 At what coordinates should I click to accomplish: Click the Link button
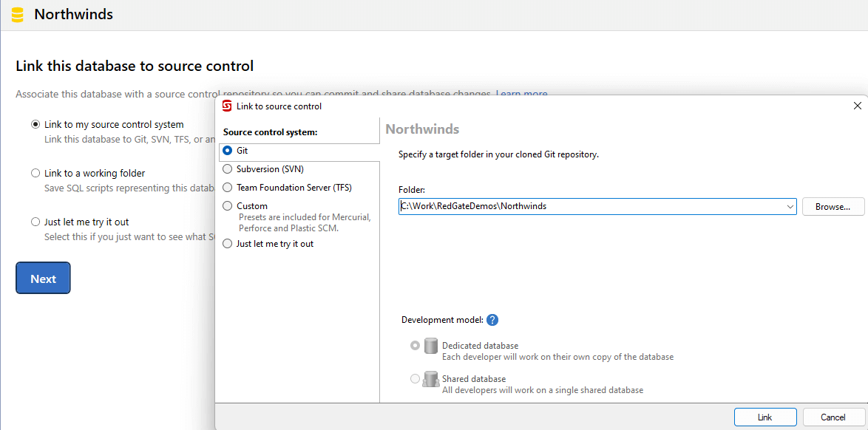765,417
